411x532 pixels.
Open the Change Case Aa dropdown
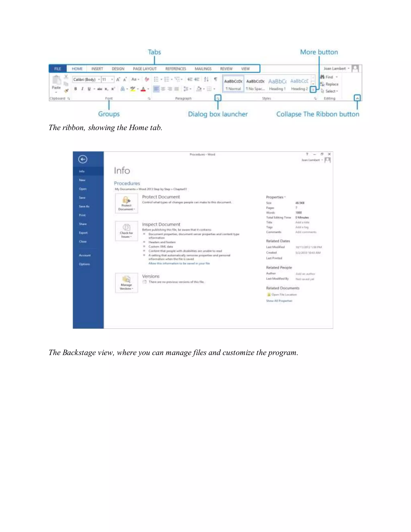click(x=135, y=79)
